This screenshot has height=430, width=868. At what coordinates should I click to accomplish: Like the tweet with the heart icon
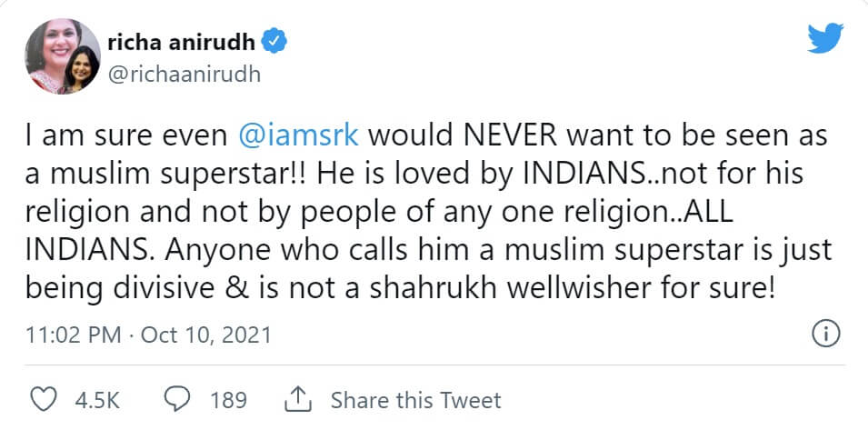[x=45, y=400]
